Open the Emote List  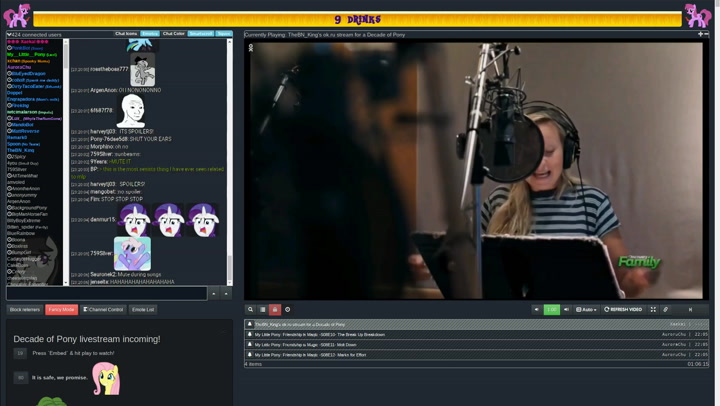pyautogui.click(x=143, y=310)
